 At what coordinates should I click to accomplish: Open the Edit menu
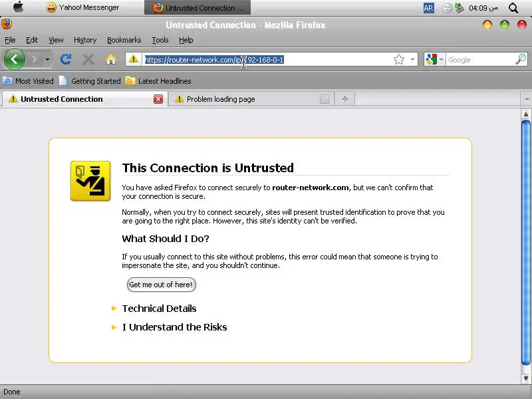(x=32, y=40)
